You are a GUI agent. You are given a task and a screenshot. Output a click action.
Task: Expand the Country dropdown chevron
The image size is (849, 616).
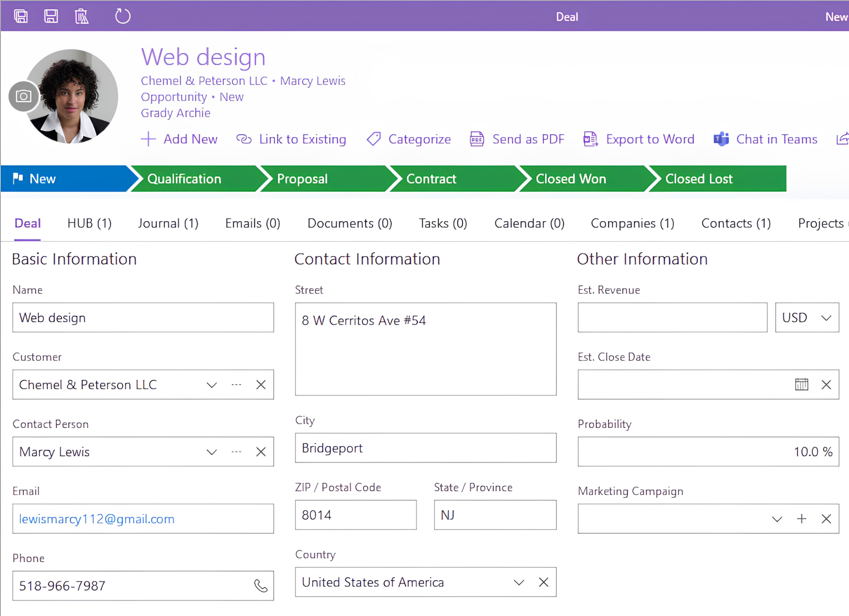click(519, 582)
